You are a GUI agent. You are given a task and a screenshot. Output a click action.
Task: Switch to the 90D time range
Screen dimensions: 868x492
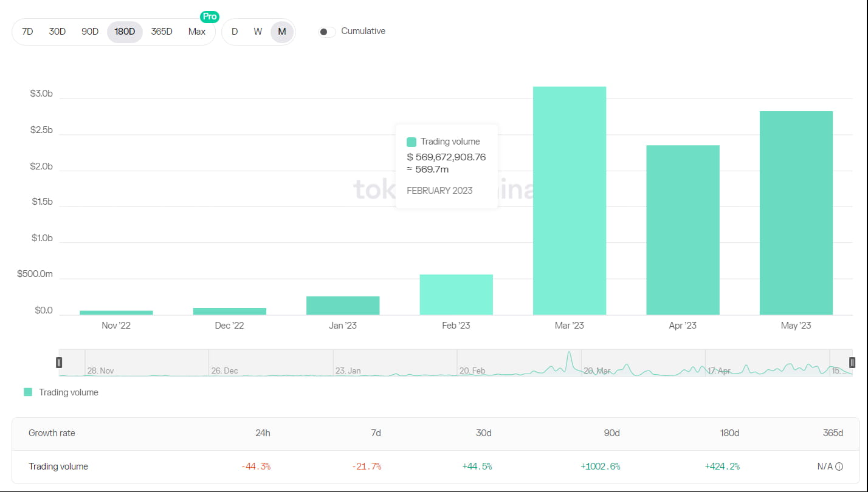[90, 32]
